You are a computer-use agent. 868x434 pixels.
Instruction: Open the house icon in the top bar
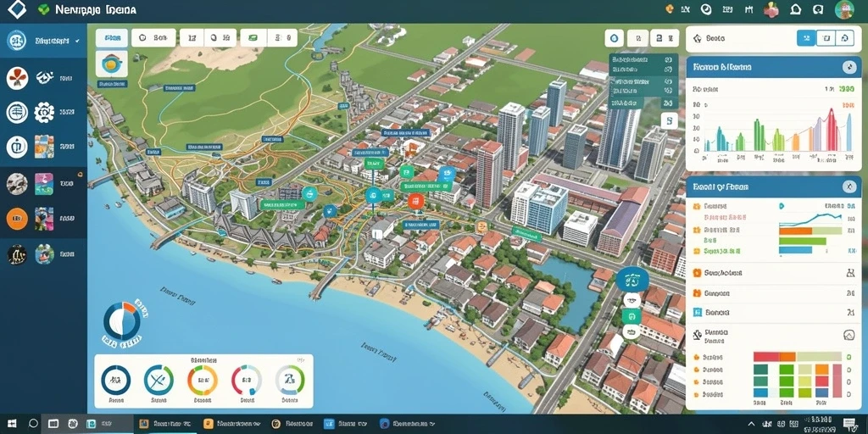[x=795, y=9]
